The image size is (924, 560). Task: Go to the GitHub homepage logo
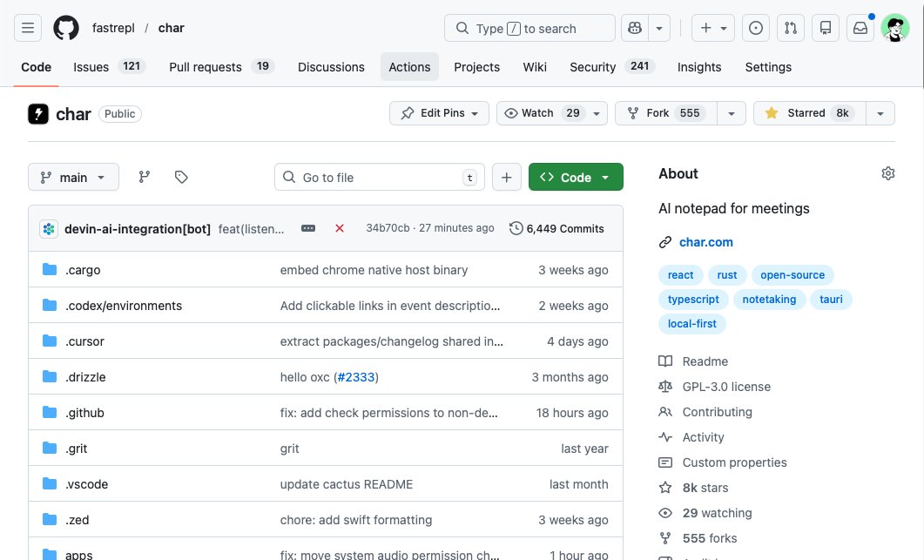pyautogui.click(x=66, y=28)
